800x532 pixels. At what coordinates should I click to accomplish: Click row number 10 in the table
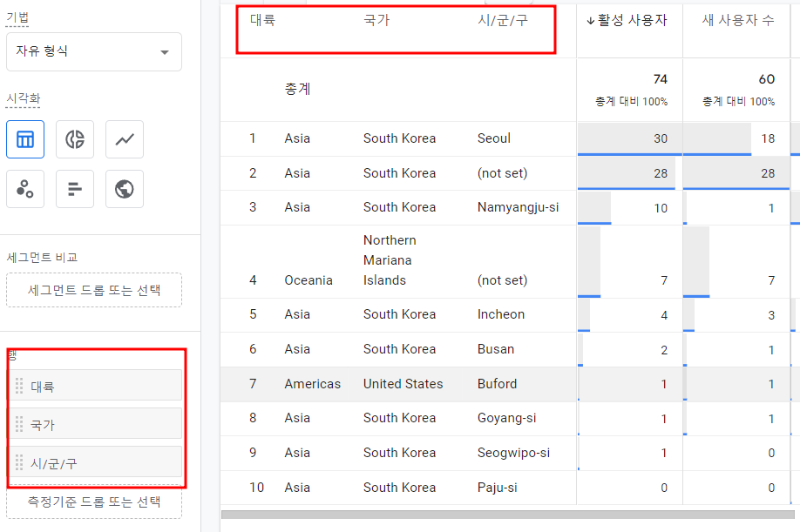tap(256, 488)
